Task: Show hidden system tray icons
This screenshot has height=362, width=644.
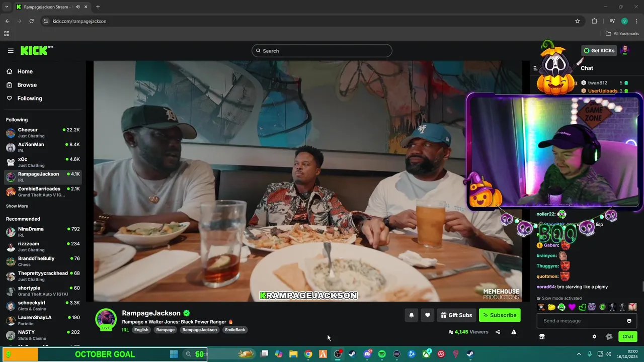Action: pos(579,354)
